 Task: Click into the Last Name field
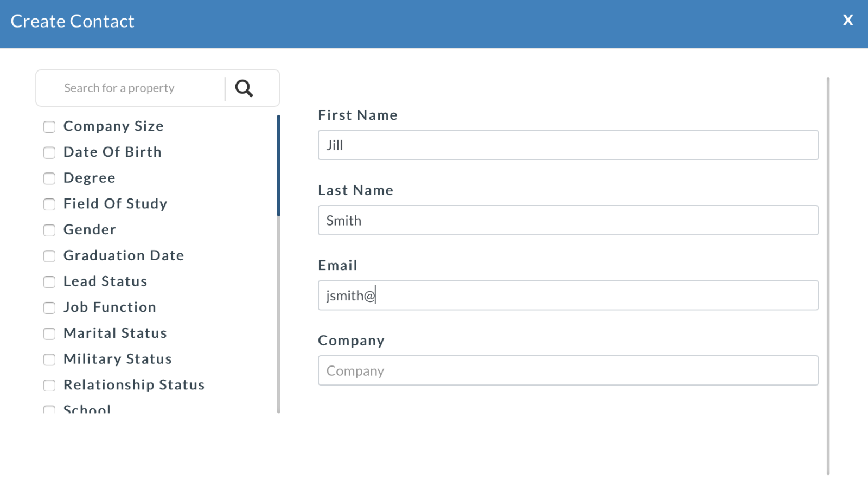coord(567,220)
